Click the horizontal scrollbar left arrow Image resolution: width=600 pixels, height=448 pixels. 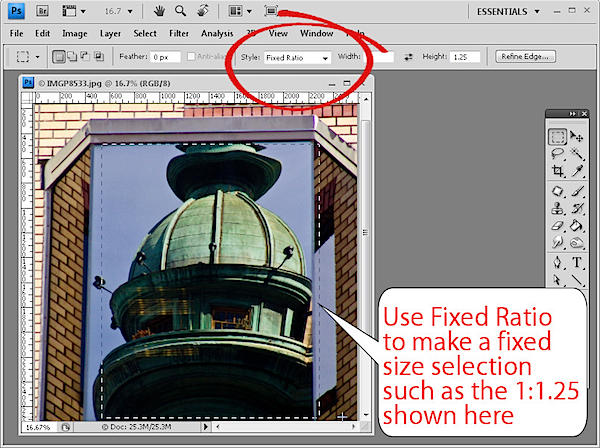pyautogui.click(x=218, y=426)
